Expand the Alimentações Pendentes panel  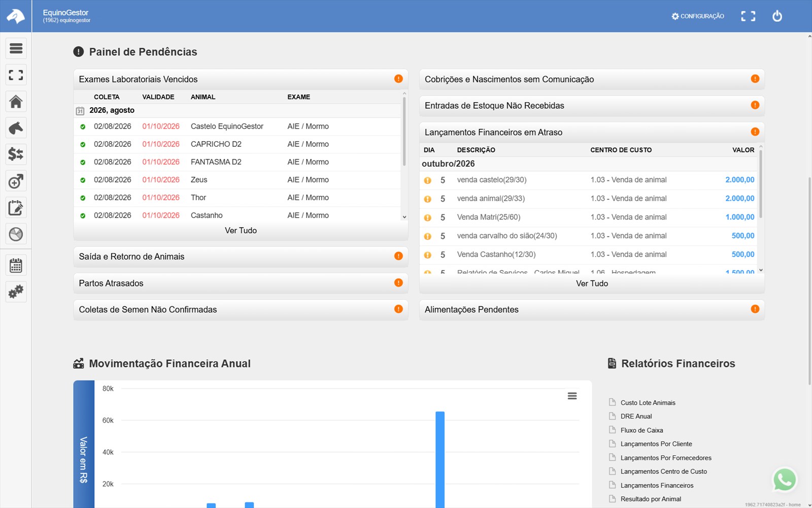click(592, 309)
